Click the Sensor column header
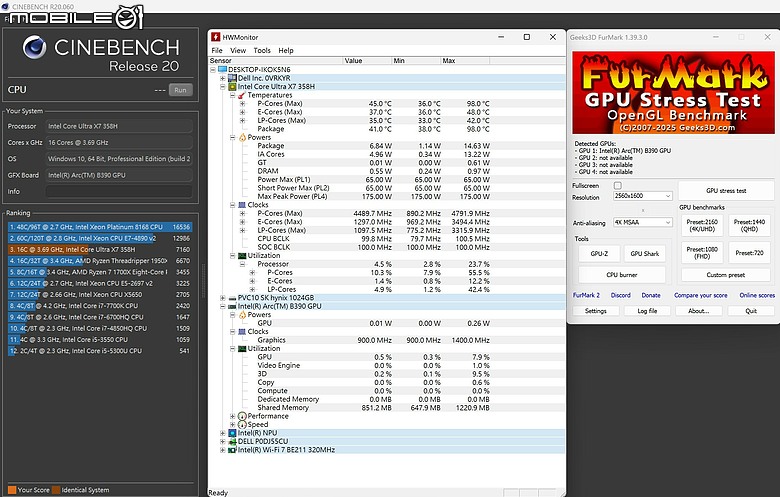The image size is (780, 497). [x=276, y=61]
